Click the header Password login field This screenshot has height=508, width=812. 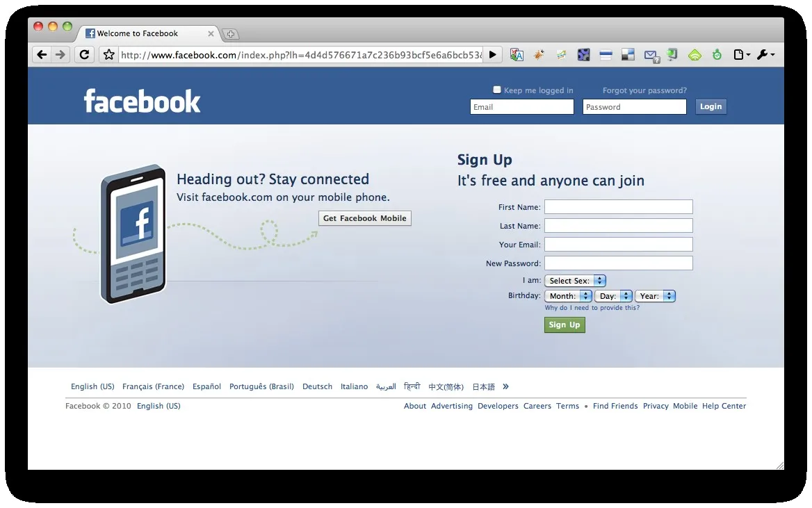coord(634,107)
